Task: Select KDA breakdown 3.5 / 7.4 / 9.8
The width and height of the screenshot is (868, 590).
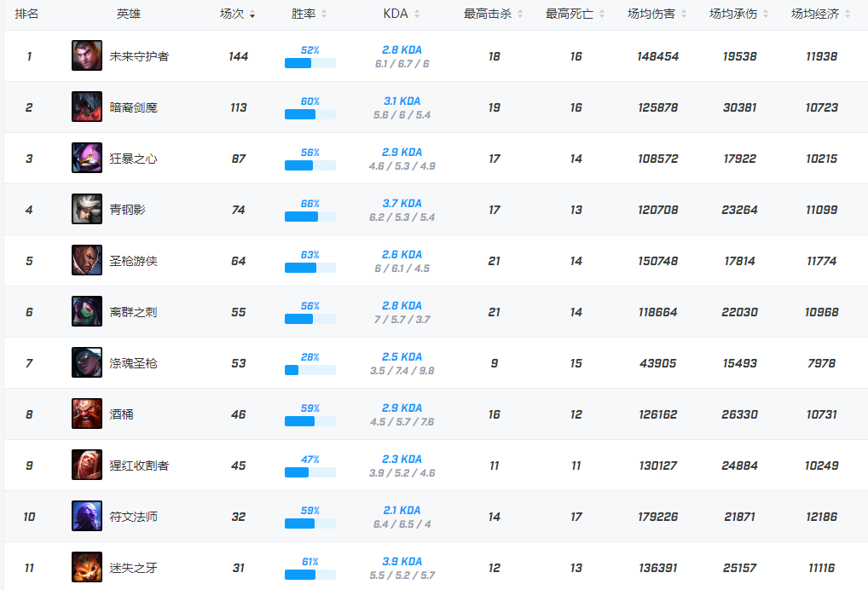Action: click(402, 371)
